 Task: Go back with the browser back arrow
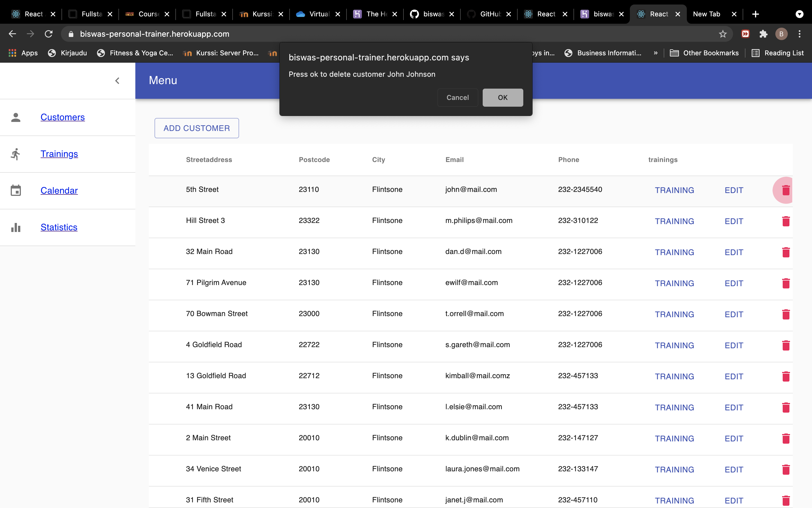tap(12, 34)
